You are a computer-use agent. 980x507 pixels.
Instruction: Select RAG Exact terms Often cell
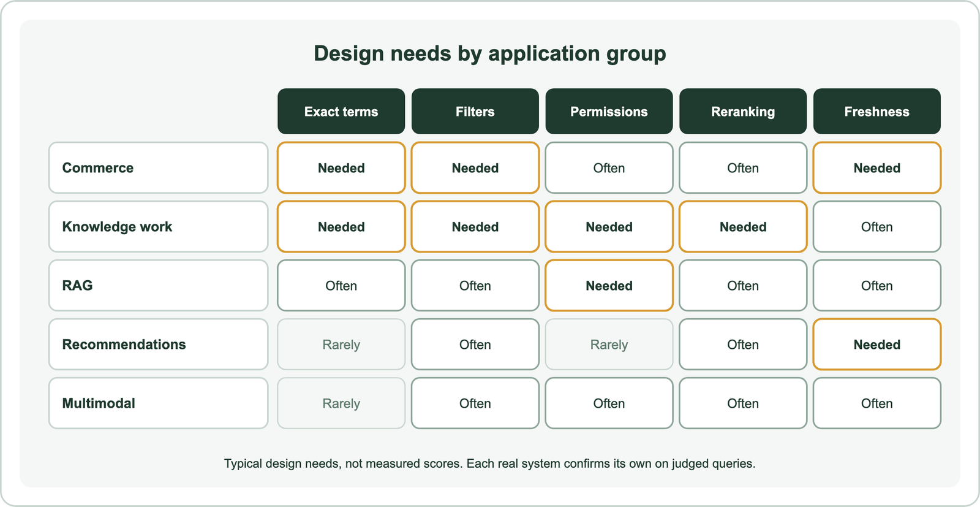point(341,286)
